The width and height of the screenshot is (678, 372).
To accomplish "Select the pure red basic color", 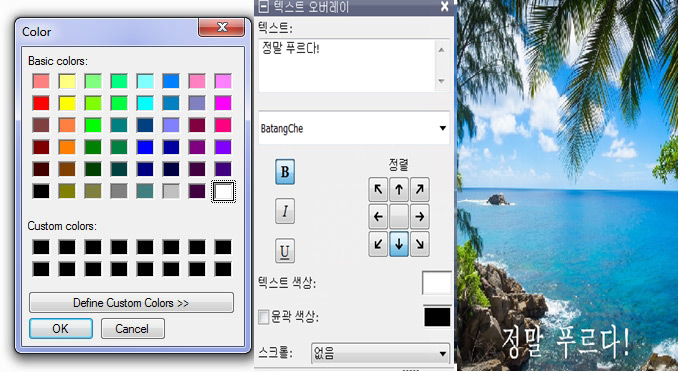I will coord(41,103).
